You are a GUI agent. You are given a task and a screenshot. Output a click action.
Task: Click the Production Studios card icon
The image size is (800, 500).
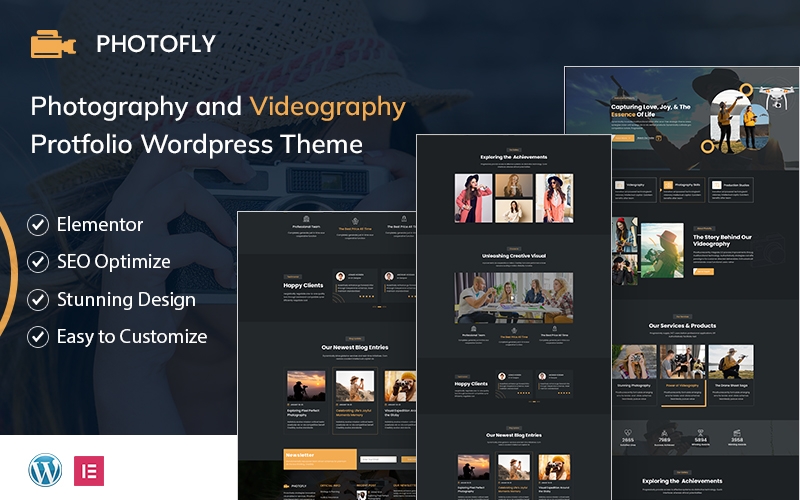[x=717, y=185]
